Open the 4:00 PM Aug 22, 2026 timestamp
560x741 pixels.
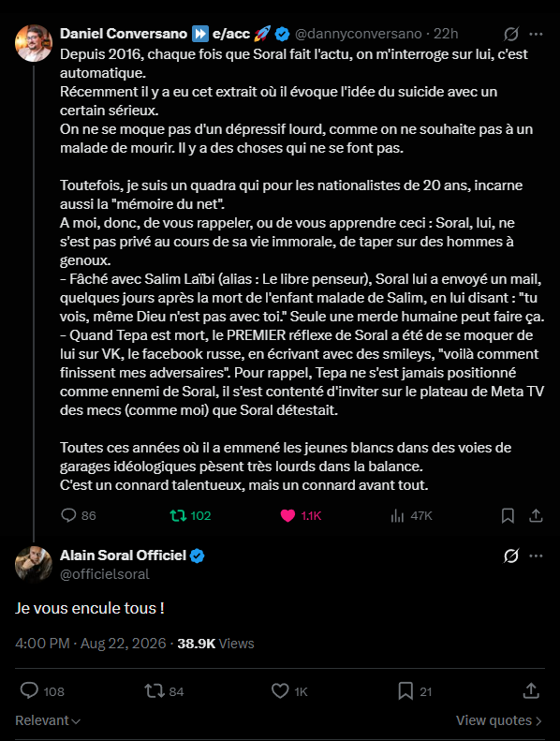pos(91,644)
